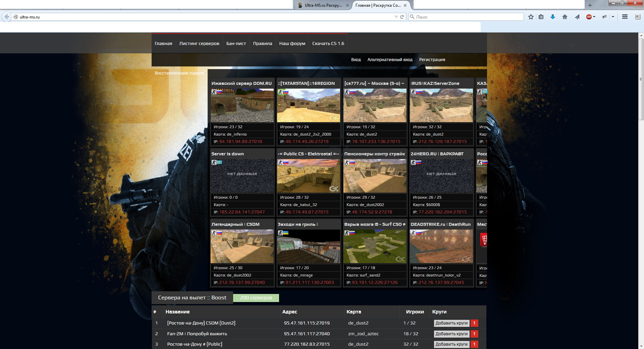Image resolution: width=644 pixels, height=349 pixels.
Task: Click the IP address 78.107.233.136:27015
Action: click(376, 142)
